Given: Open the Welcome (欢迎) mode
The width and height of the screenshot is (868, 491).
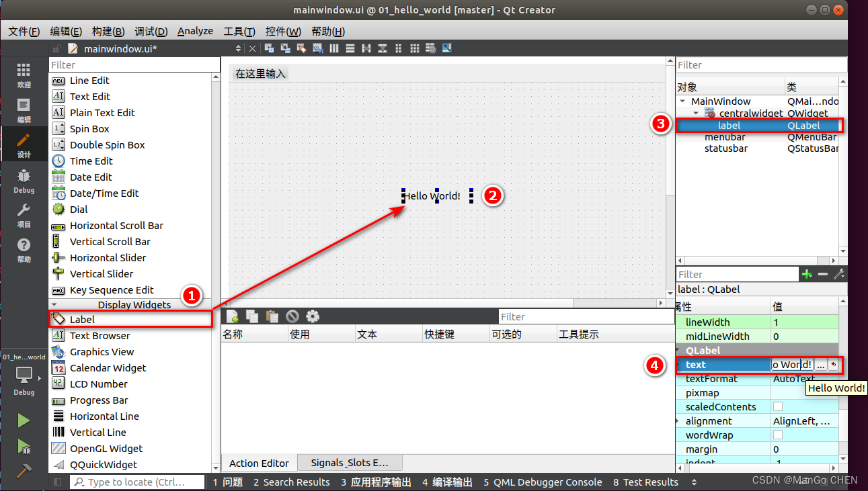Looking at the screenshot, I should pos(24,75).
